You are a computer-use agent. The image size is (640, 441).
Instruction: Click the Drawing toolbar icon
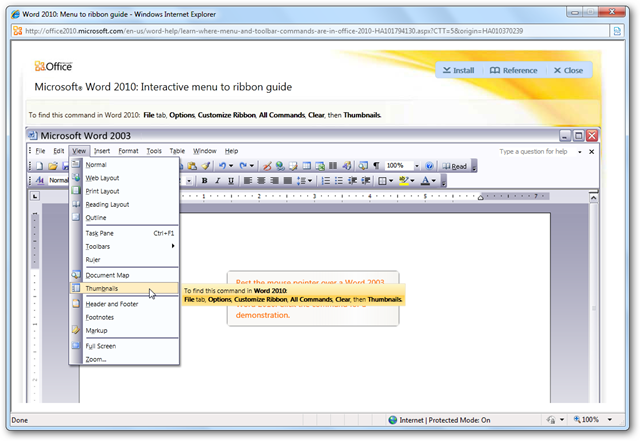347,166
